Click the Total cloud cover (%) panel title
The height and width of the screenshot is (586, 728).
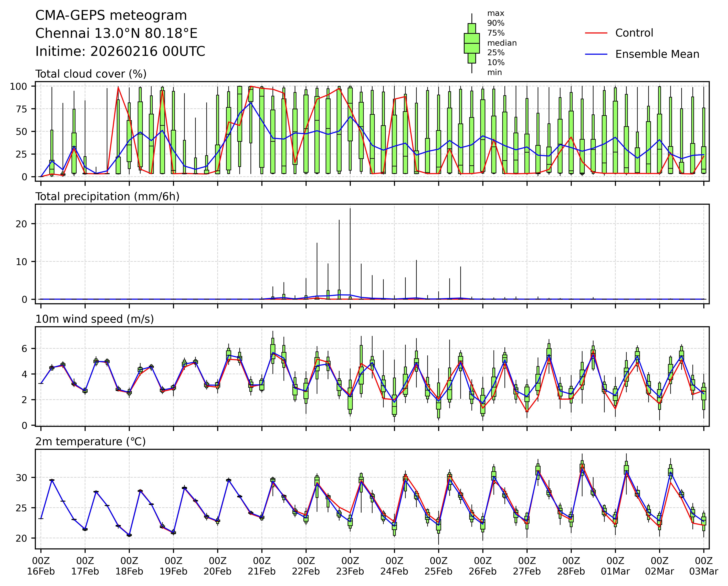tap(91, 74)
